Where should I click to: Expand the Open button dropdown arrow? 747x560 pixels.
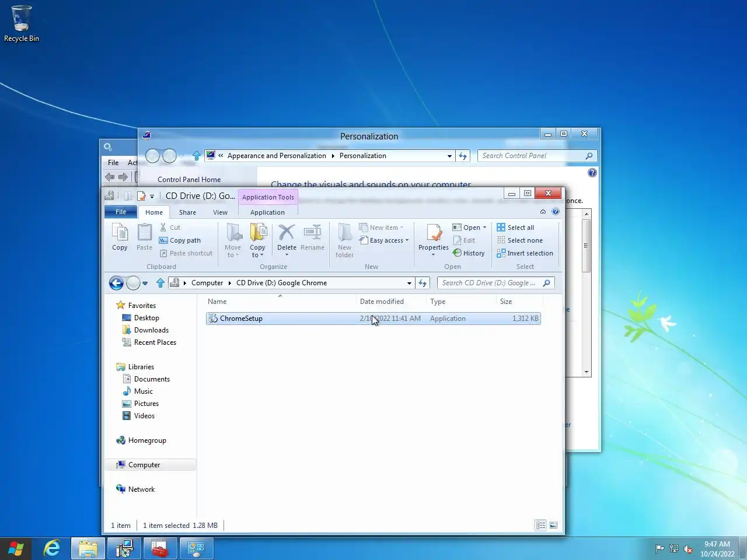point(484,228)
